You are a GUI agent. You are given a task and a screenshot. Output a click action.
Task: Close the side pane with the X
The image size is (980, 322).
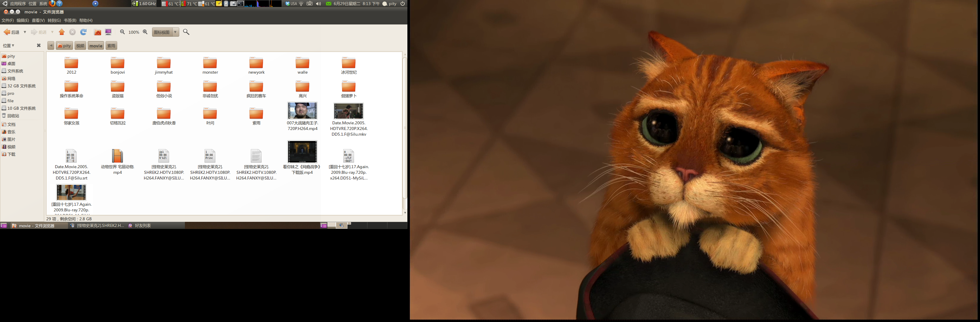[x=38, y=46]
